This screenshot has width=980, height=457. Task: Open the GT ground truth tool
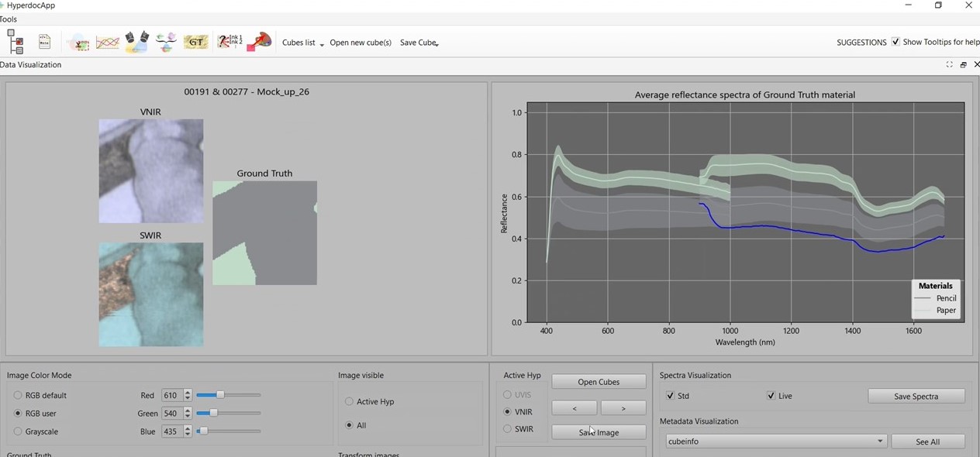click(195, 42)
